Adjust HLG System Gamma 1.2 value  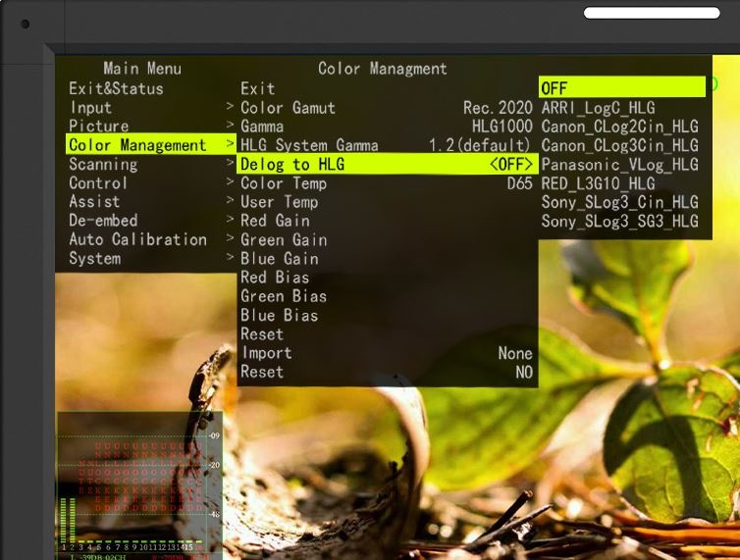(386, 145)
